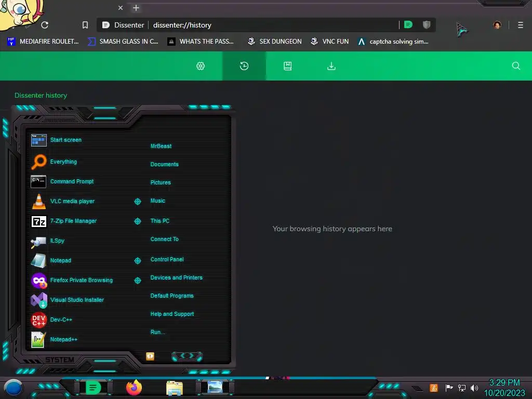Toggle the Shields icon in address bar
The height and width of the screenshot is (399, 532).
click(x=427, y=24)
